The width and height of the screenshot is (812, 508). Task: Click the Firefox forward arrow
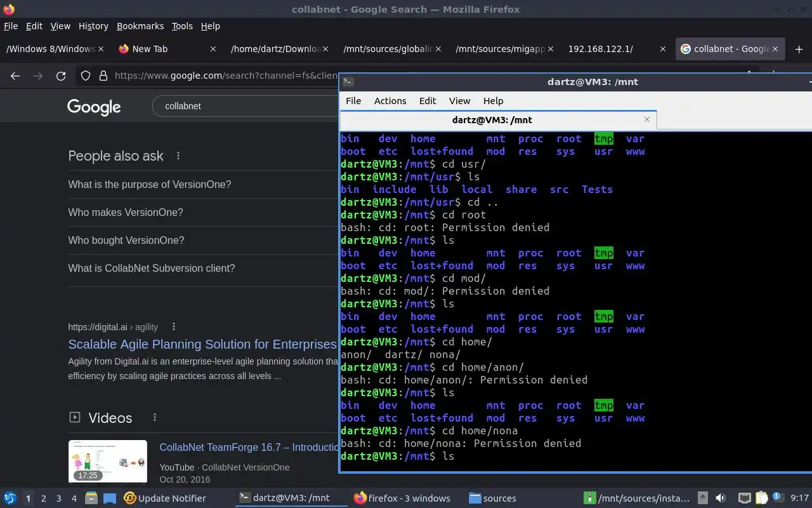(38, 76)
